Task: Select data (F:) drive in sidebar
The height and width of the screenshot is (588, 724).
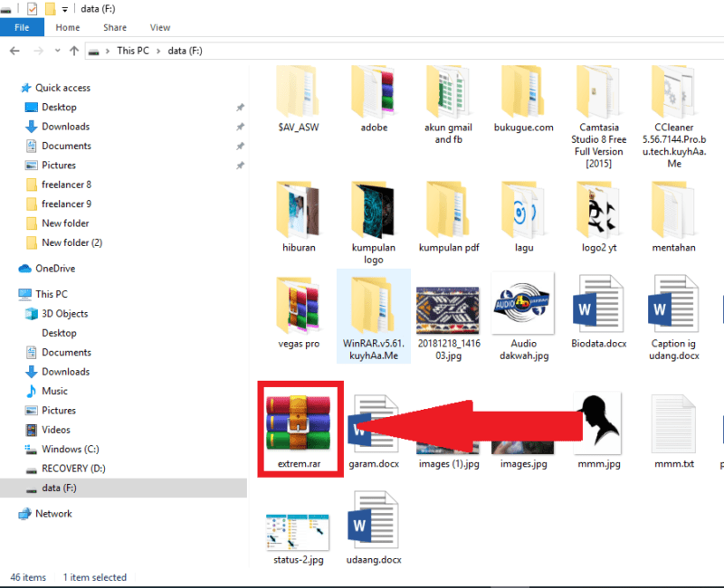Action: pyautogui.click(x=123, y=488)
